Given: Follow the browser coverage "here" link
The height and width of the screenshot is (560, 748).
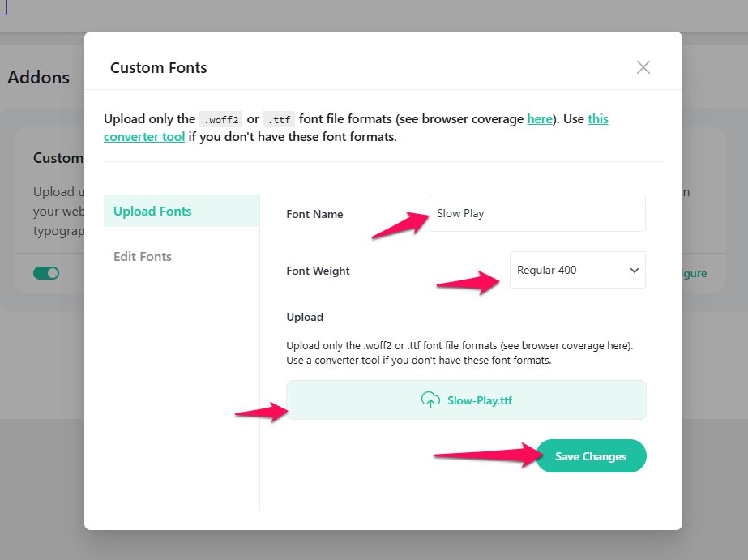Looking at the screenshot, I should coord(539,119).
